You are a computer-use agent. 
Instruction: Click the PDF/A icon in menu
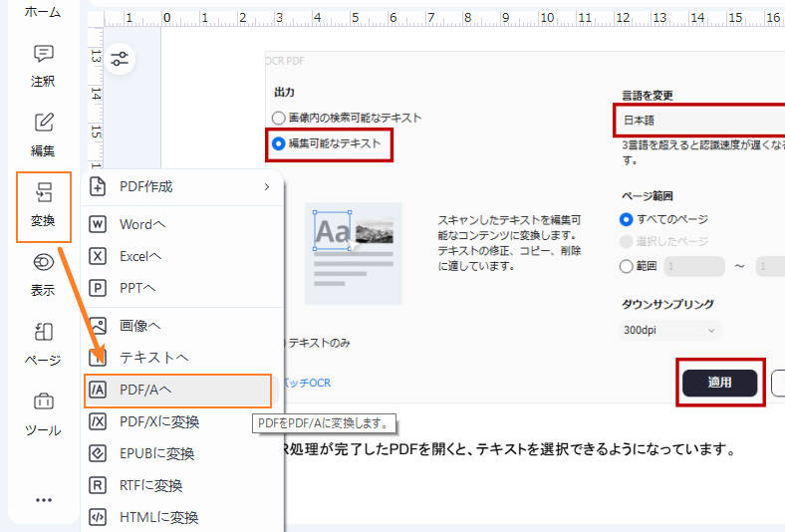tap(98, 390)
